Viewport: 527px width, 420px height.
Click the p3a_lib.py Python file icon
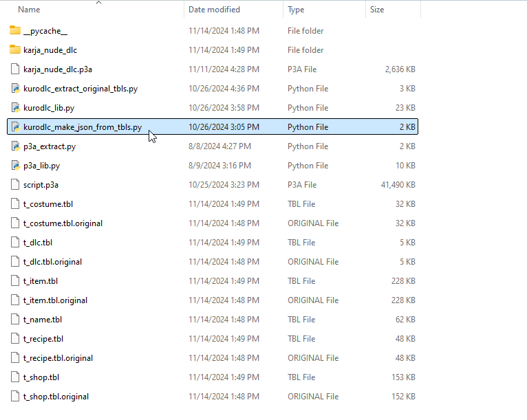click(x=15, y=166)
